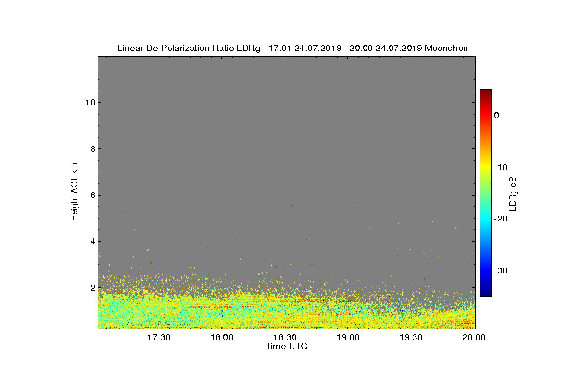Click the 8 km height tick label

click(92, 148)
